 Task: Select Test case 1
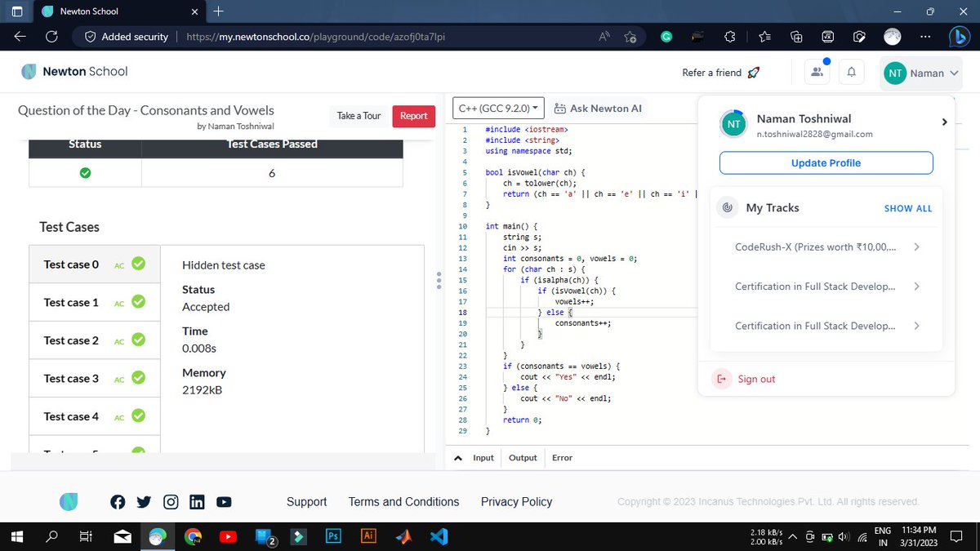[x=95, y=302]
